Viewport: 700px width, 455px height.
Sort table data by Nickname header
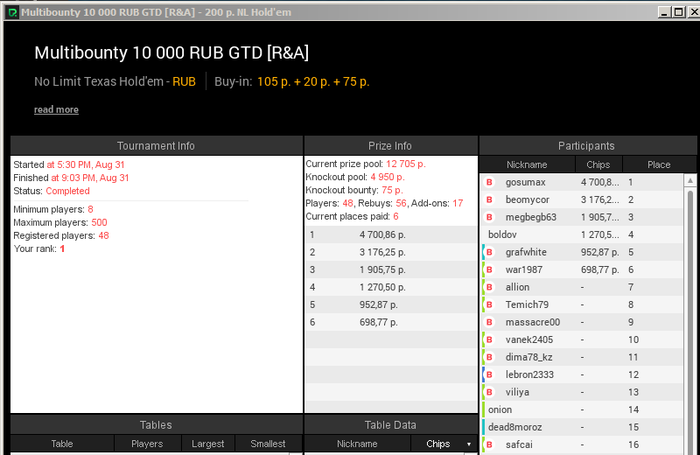(357, 444)
